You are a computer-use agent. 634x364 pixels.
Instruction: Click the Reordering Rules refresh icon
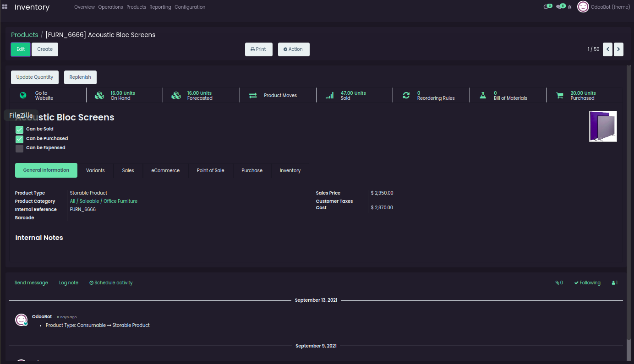[406, 95]
